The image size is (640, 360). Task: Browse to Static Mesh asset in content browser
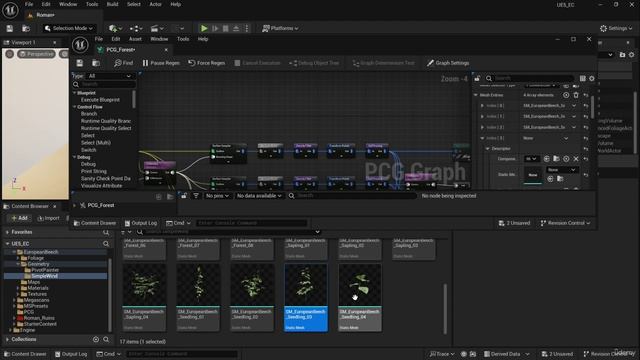click(560, 179)
